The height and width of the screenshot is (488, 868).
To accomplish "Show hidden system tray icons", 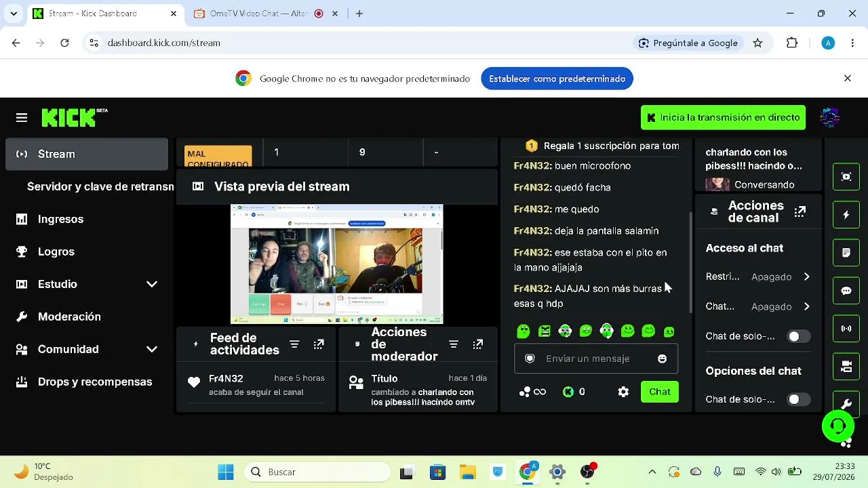I will (652, 472).
